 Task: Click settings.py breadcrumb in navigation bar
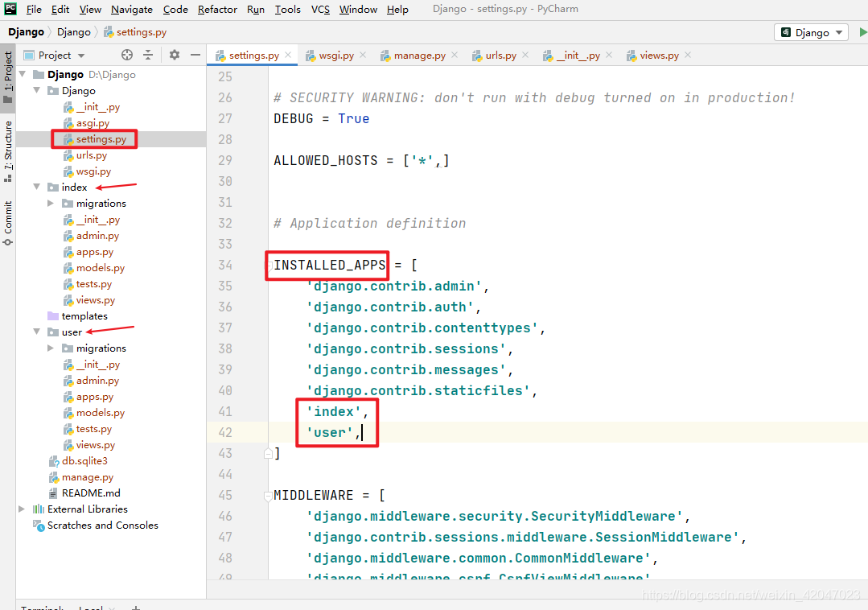click(135, 32)
